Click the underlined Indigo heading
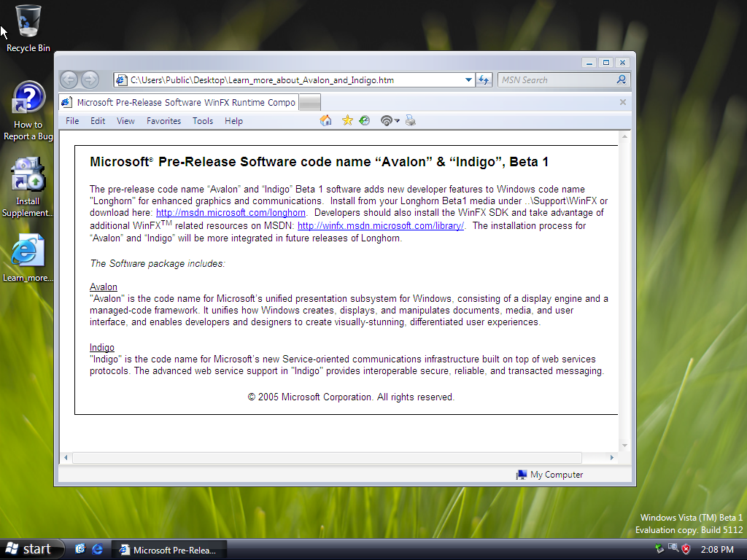 tap(102, 348)
